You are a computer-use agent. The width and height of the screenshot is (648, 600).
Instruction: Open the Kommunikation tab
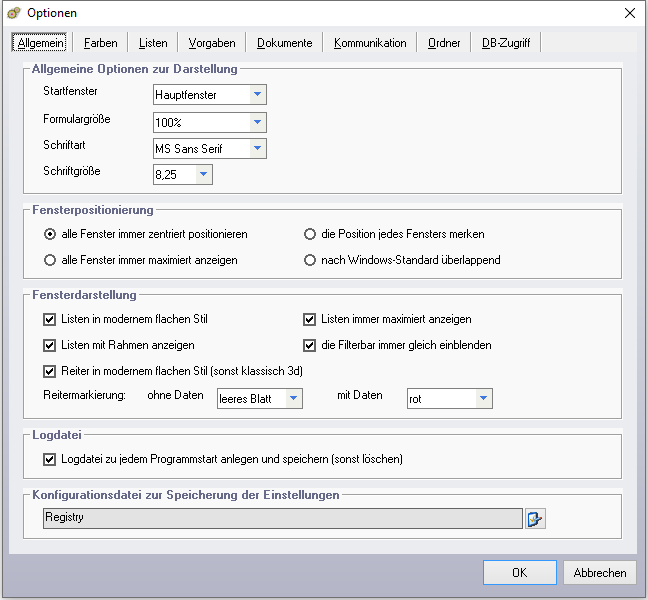[370, 43]
